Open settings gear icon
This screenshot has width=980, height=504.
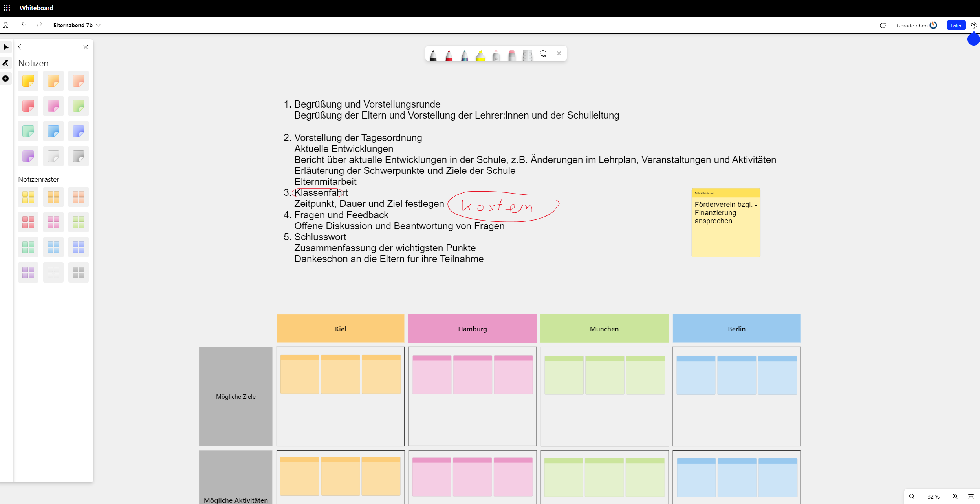973,25
